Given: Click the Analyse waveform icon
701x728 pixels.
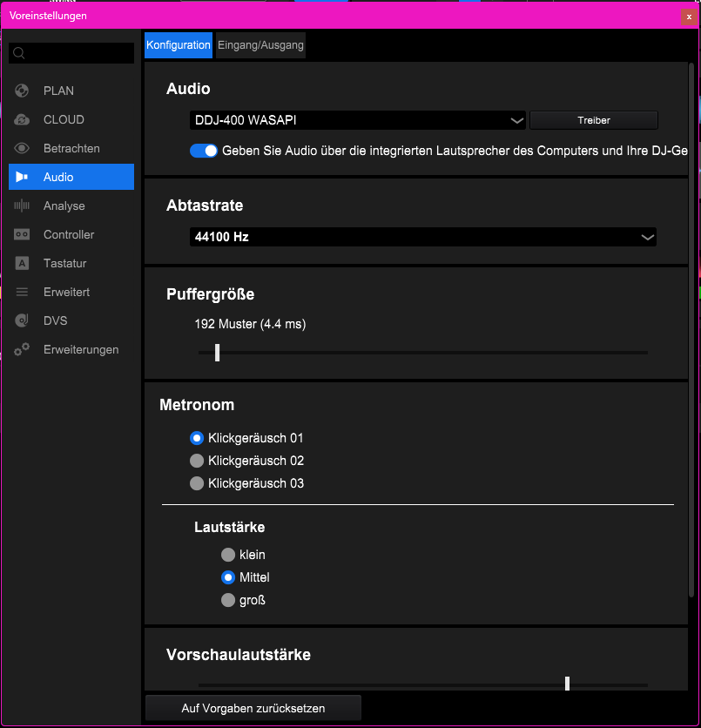Looking at the screenshot, I should tap(22, 206).
